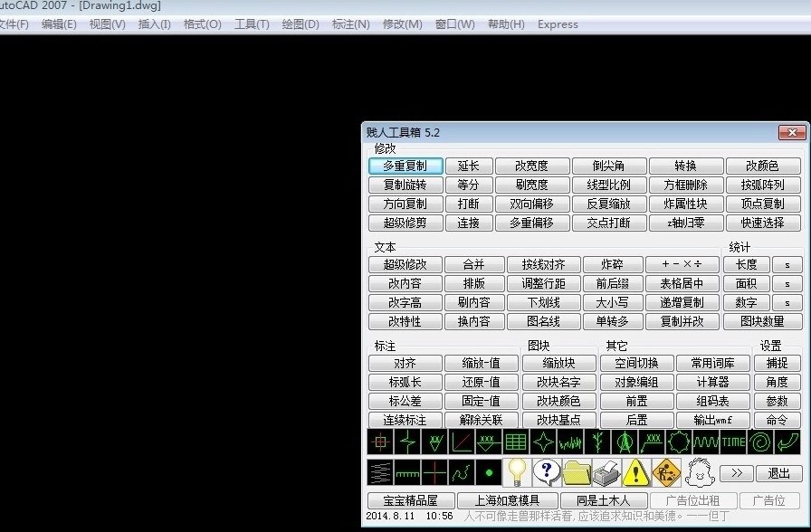This screenshot has height=532, width=811.
Task: Open the 修改(M) menu
Action: (402, 24)
